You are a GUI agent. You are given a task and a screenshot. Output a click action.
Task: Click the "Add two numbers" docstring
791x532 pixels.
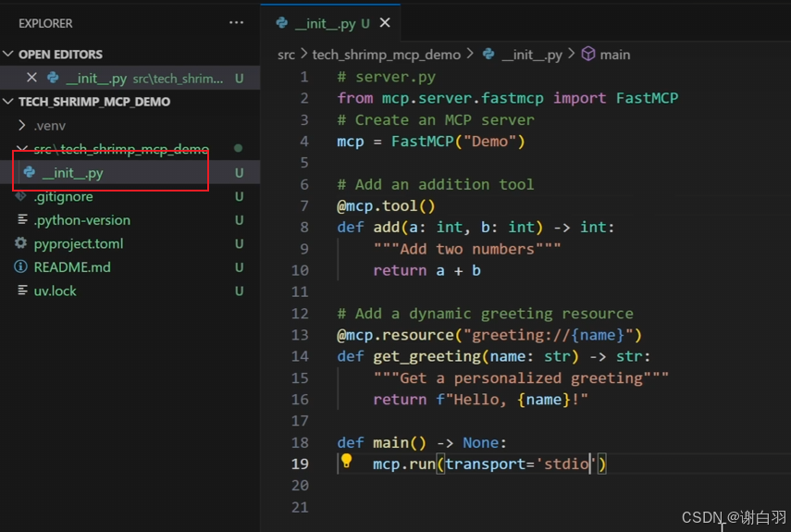click(467, 249)
